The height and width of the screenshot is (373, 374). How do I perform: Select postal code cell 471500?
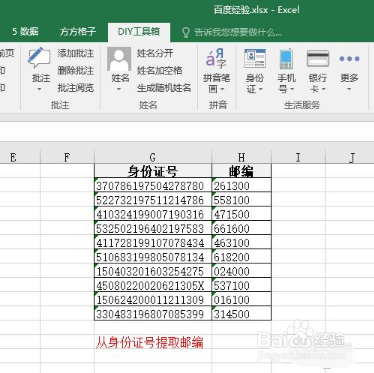pos(241,214)
